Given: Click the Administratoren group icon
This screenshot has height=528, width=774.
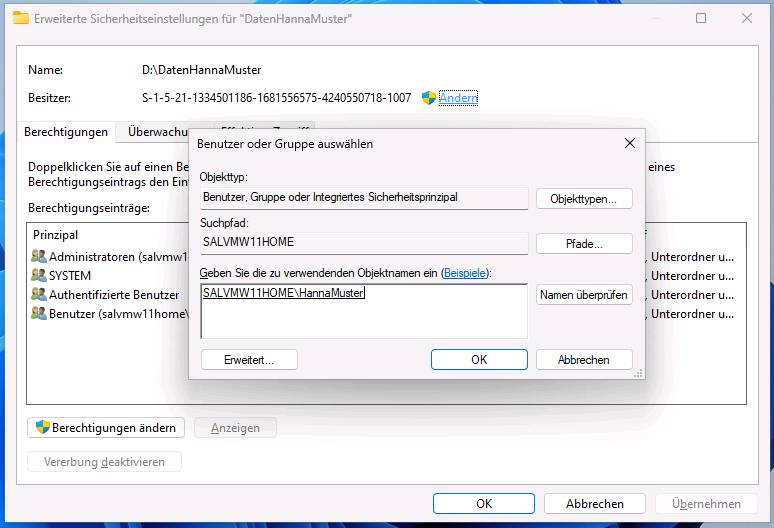Looking at the screenshot, I should pos(39,256).
